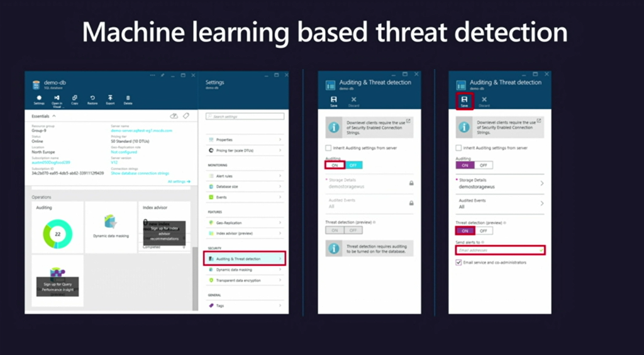Uncheck Email service and co-administrators
The height and width of the screenshot is (355, 644).
[x=458, y=262]
